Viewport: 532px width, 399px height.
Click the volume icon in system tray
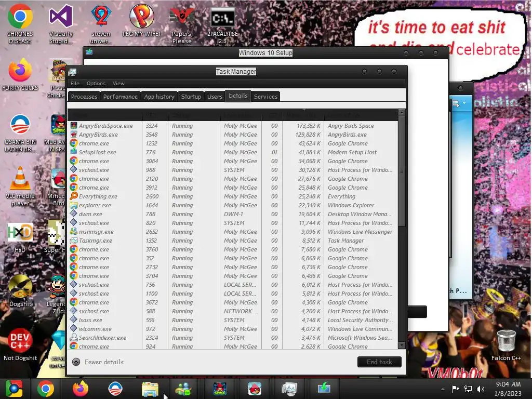point(481,389)
